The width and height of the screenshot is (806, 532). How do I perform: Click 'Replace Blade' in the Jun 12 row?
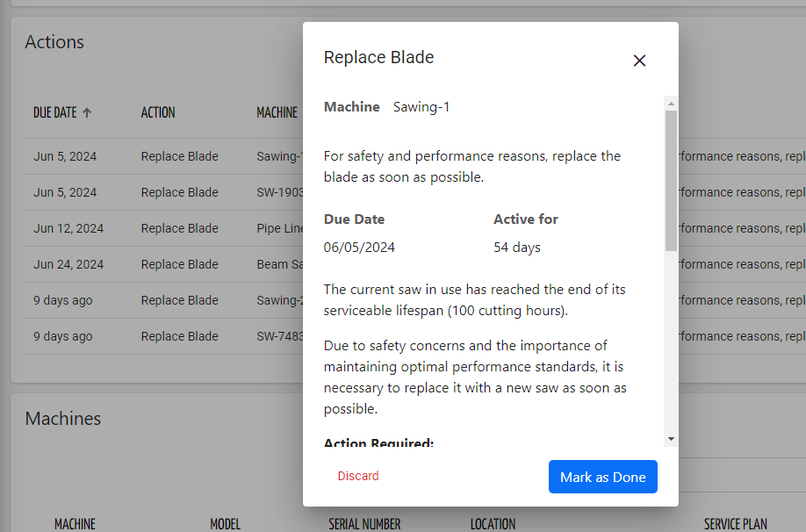point(180,228)
